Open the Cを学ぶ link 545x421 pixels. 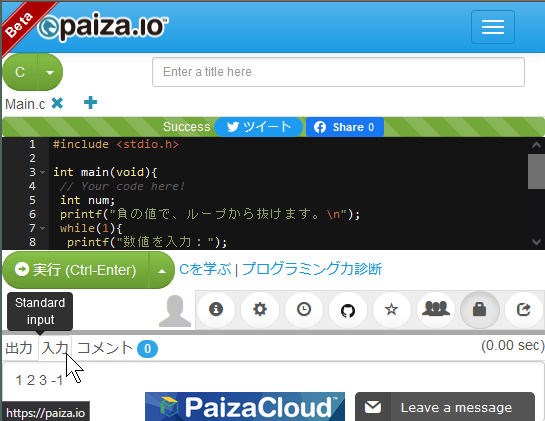(x=205, y=269)
